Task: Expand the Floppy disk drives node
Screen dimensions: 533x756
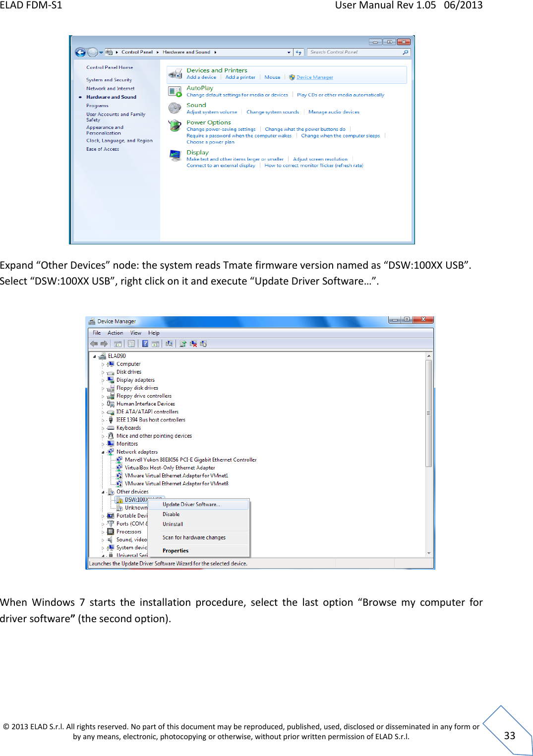Action: coord(103,388)
